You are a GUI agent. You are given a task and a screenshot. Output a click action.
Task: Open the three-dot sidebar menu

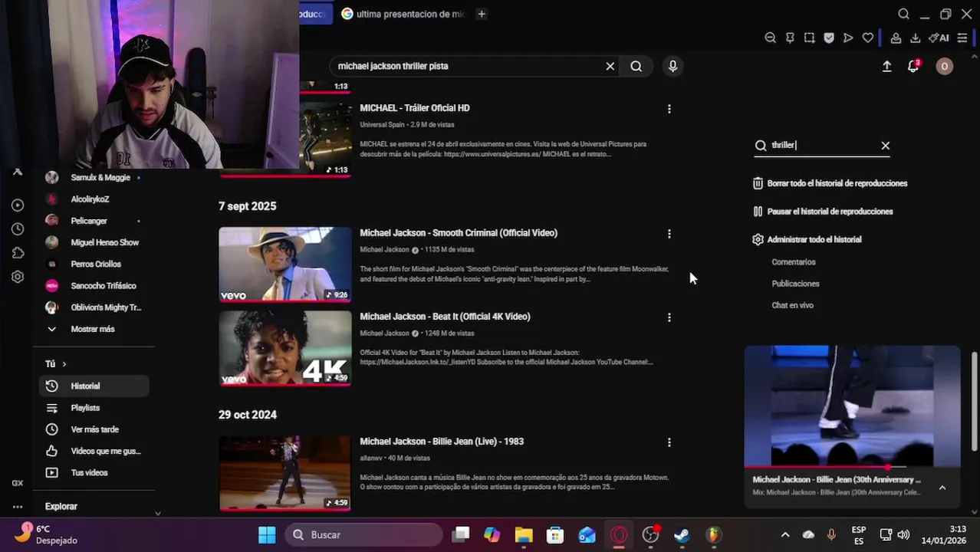pos(18,507)
